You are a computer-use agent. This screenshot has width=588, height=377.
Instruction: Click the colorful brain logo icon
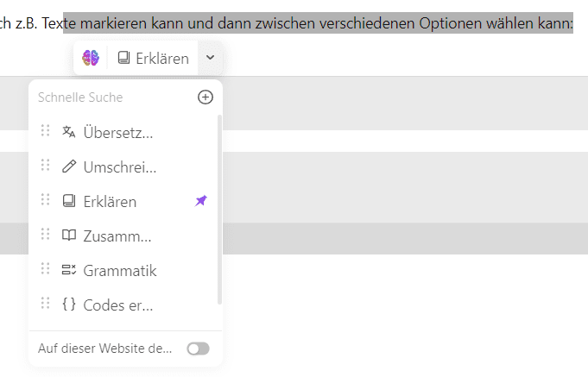[91, 58]
